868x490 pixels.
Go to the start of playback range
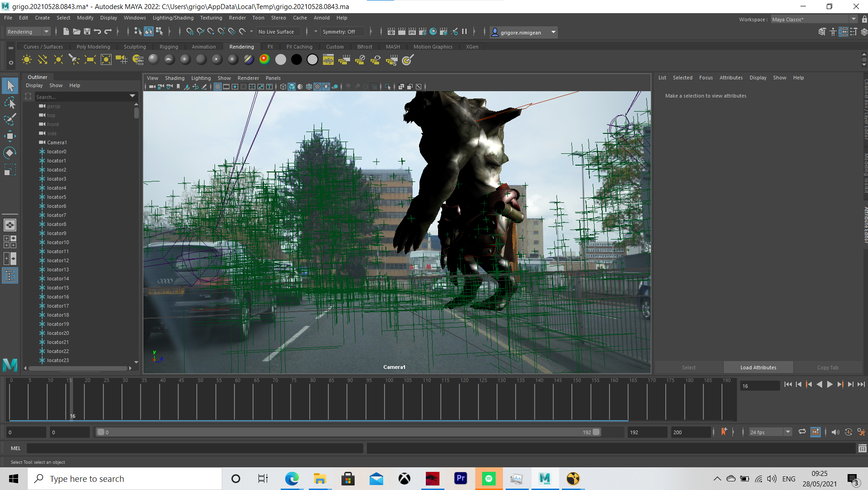pyautogui.click(x=788, y=384)
